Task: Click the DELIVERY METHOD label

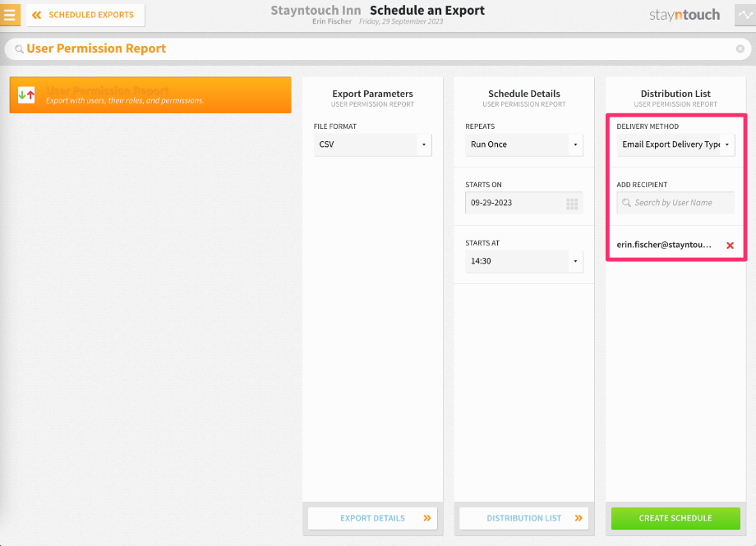Action: 648,126
